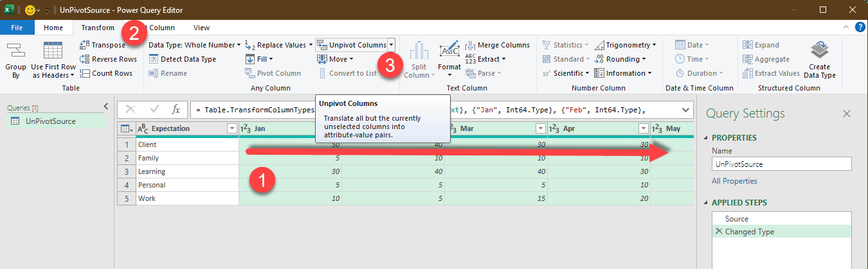This screenshot has height=269, width=868.
Task: Open the All Properties link
Action: (734, 181)
